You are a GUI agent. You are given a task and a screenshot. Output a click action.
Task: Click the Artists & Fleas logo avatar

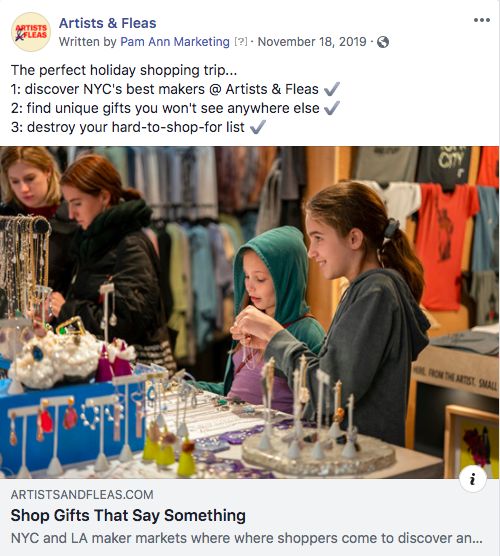(x=31, y=32)
